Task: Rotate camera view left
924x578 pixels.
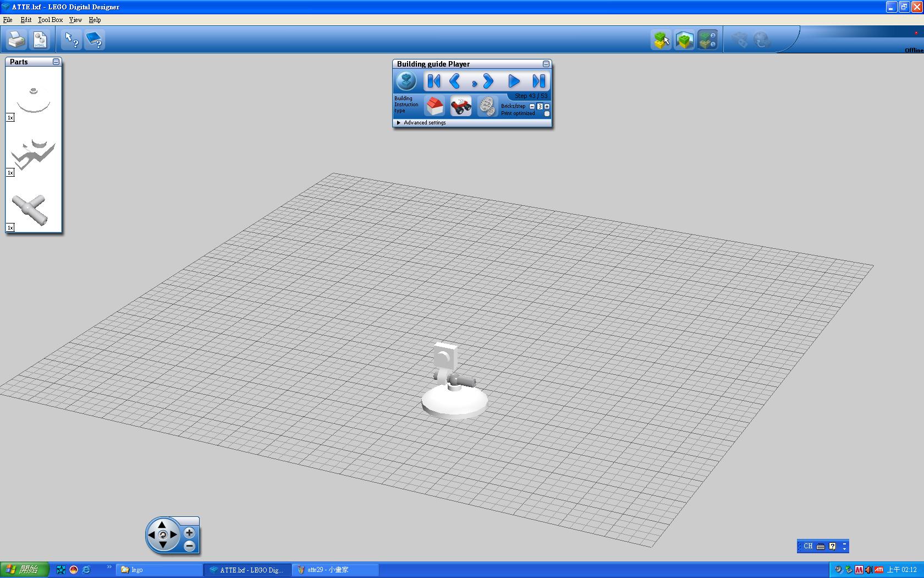Action: click(x=151, y=535)
